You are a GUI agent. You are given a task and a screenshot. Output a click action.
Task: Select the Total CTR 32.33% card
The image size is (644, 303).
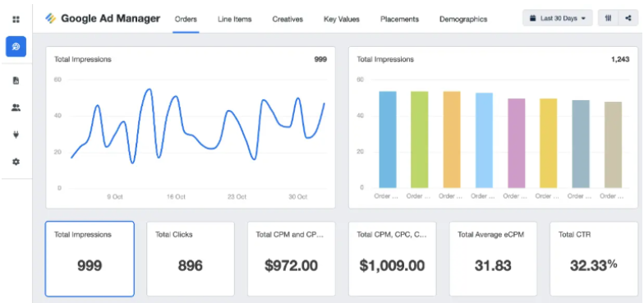click(x=594, y=259)
